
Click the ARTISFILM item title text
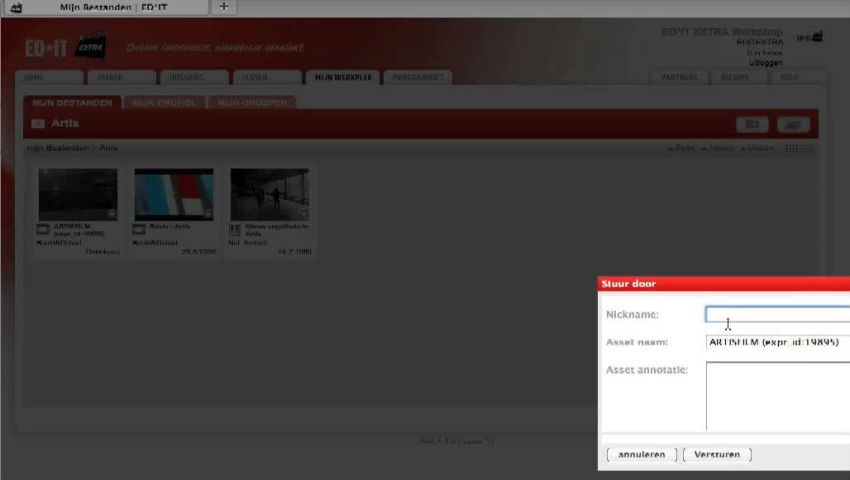pos(79,229)
